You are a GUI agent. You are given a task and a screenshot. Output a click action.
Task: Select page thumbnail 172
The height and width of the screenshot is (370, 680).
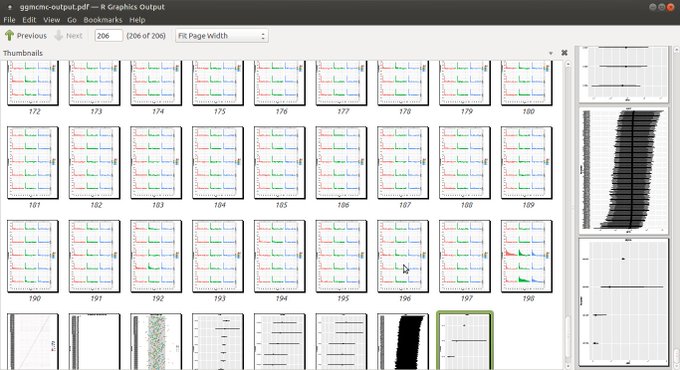[x=33, y=82]
